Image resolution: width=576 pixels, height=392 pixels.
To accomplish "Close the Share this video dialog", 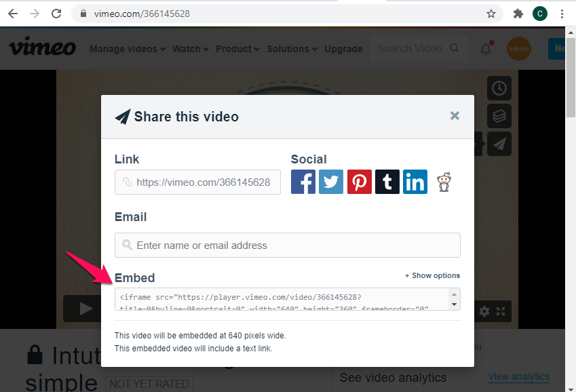I will click(x=455, y=116).
